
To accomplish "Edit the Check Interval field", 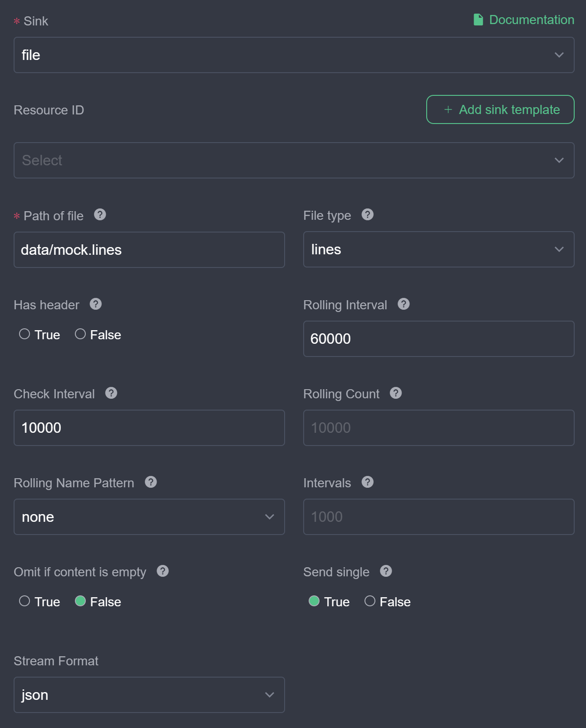I will [149, 428].
